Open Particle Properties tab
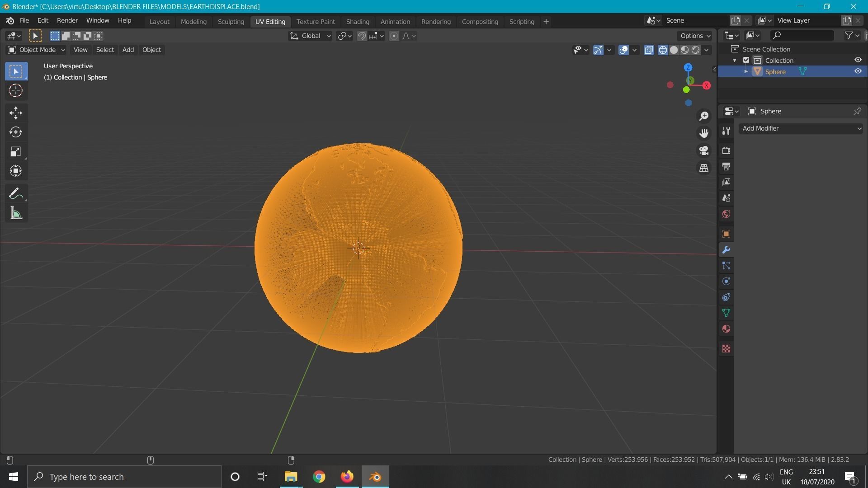 [726, 266]
